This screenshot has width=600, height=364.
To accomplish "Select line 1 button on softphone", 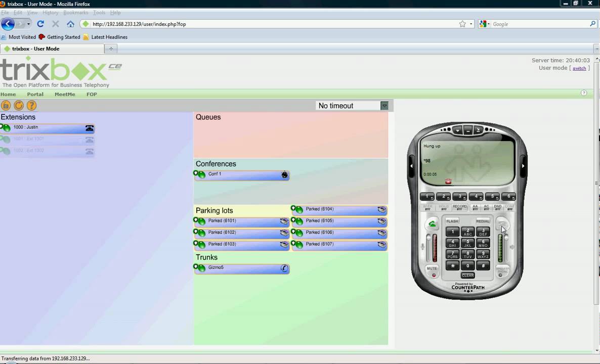I will [x=427, y=197].
